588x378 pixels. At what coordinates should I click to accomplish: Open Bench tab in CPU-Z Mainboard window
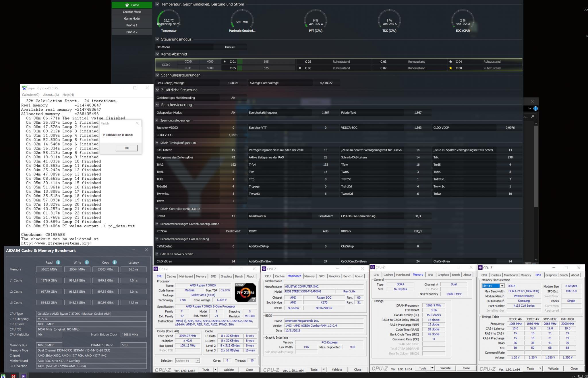(x=347, y=276)
